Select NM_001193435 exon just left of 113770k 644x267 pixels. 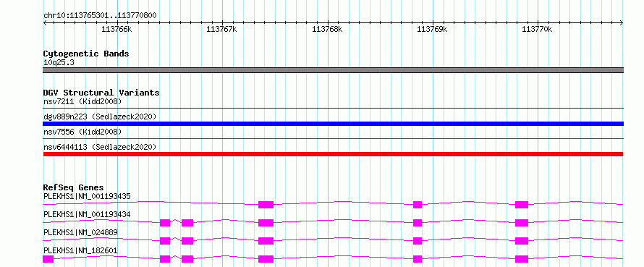pyautogui.click(x=522, y=205)
